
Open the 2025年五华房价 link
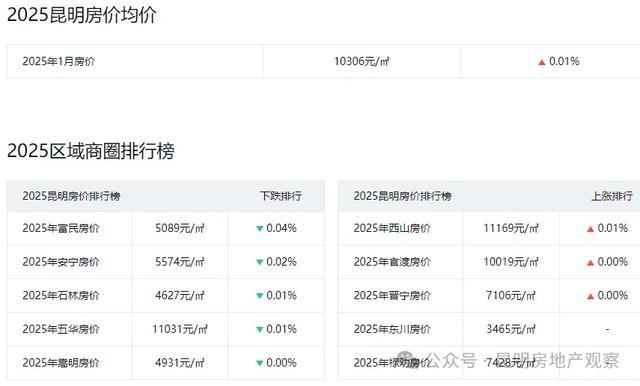(61, 329)
